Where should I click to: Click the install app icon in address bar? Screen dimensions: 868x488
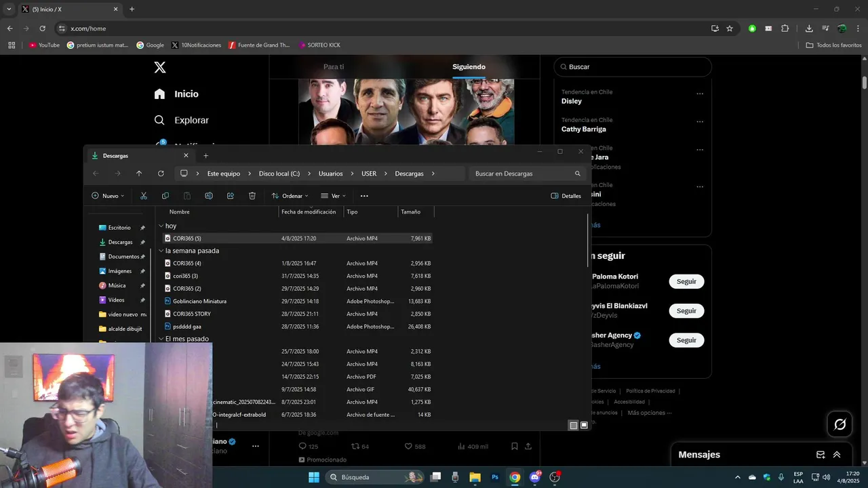pos(715,28)
